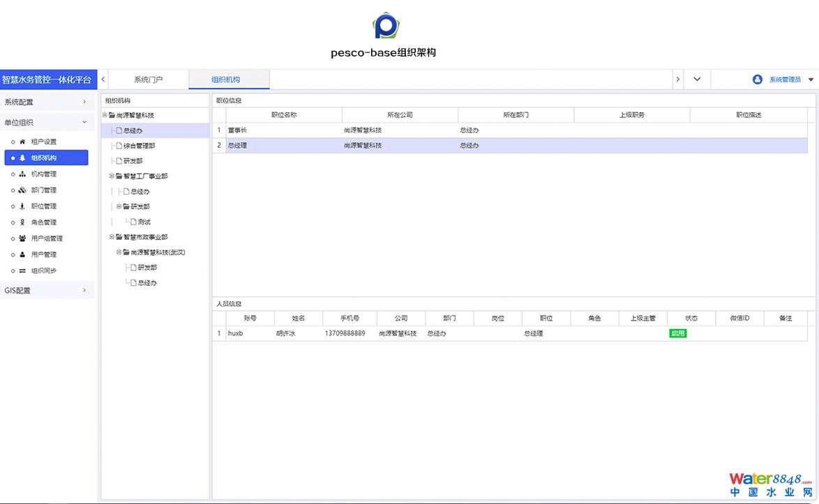
Task: Click the 组织同步 sync arrows icon
Action: (x=22, y=270)
